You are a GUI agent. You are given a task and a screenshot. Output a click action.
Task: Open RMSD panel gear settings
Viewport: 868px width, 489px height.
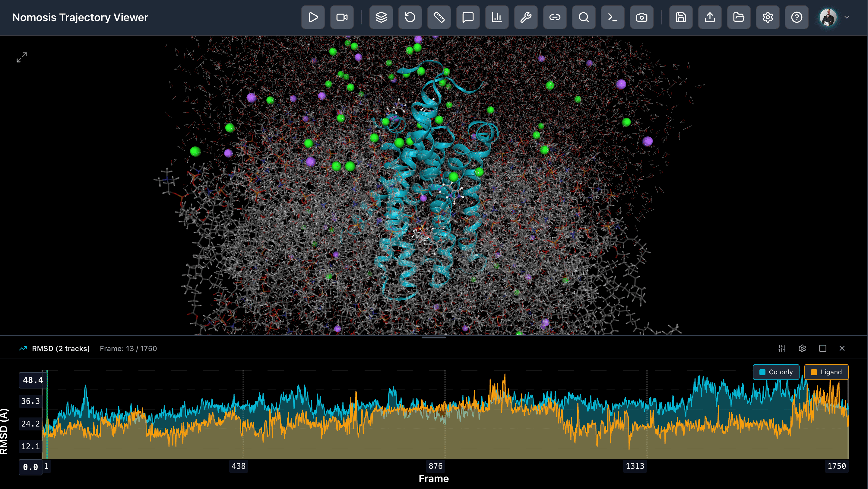tap(802, 348)
